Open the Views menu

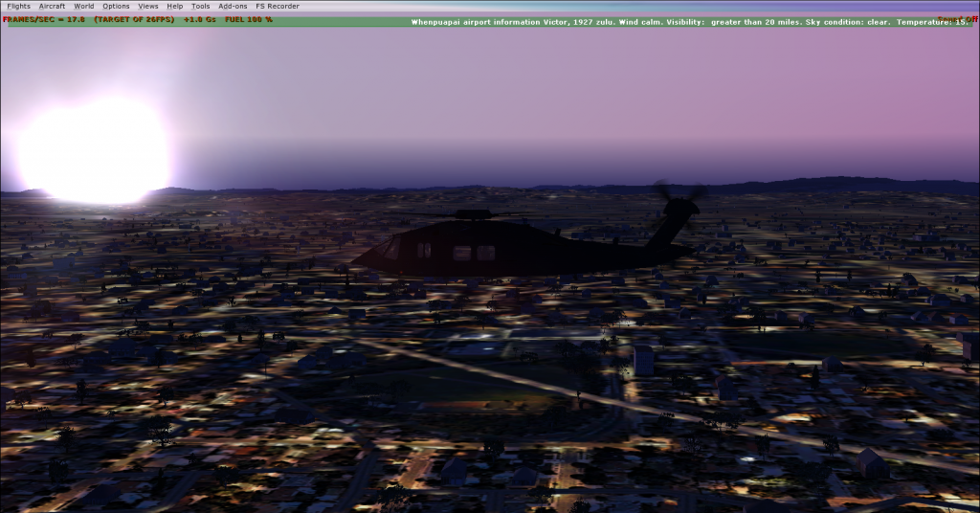coord(147,6)
